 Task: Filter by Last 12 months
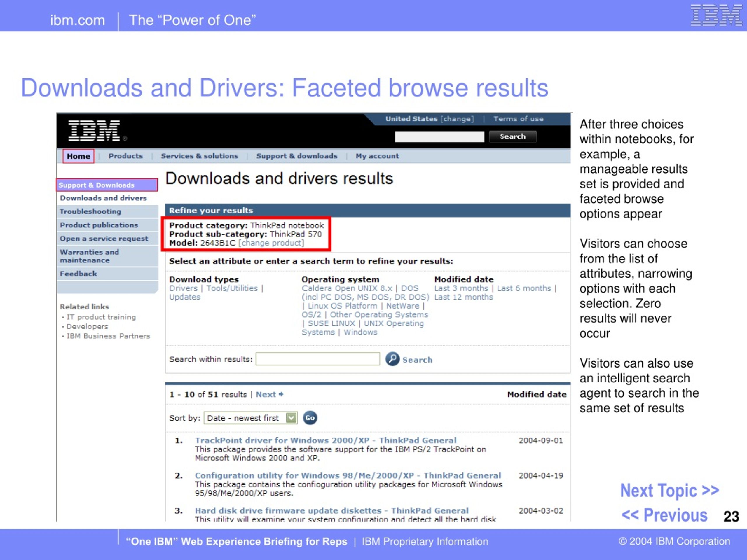(x=463, y=297)
